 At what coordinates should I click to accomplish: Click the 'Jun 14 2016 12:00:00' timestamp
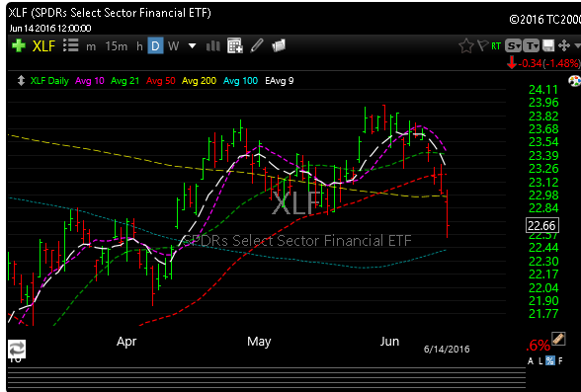click(x=50, y=29)
